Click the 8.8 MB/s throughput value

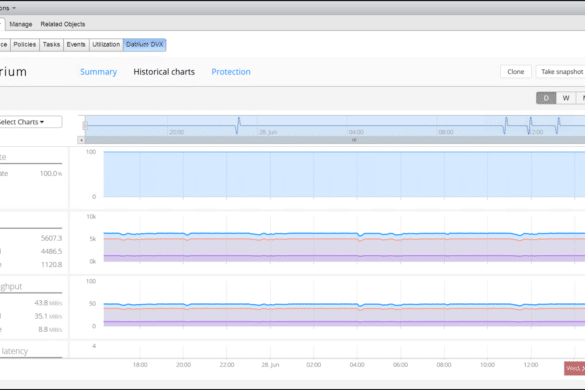pyautogui.click(x=50, y=330)
